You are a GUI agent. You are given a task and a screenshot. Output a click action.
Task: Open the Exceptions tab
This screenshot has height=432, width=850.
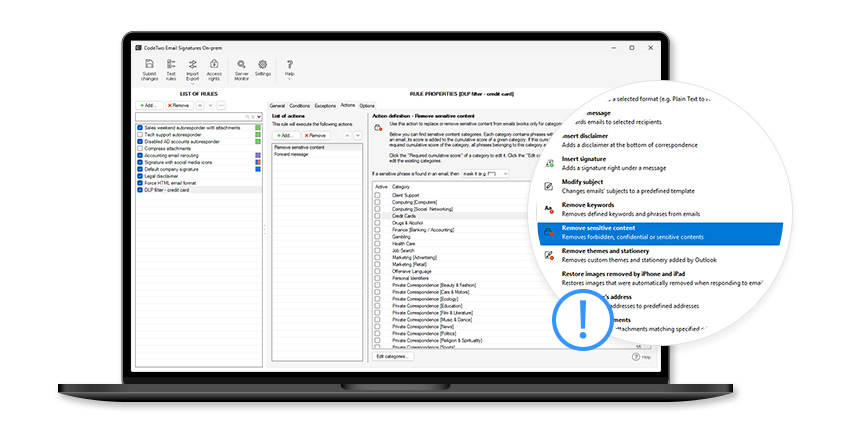[x=325, y=105]
